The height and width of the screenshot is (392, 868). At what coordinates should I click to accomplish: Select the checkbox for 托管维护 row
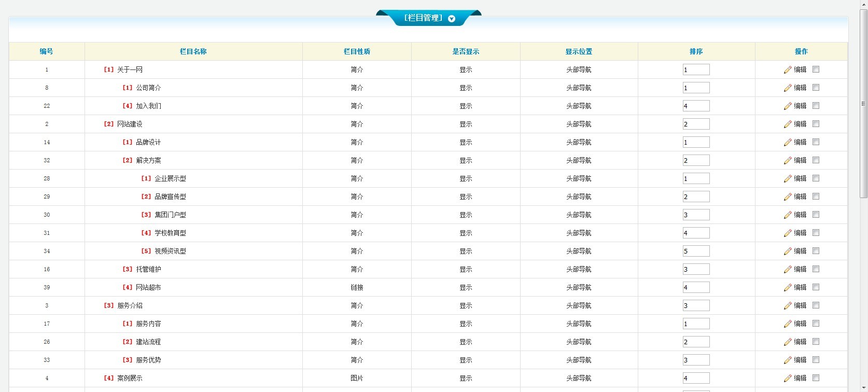(x=816, y=269)
